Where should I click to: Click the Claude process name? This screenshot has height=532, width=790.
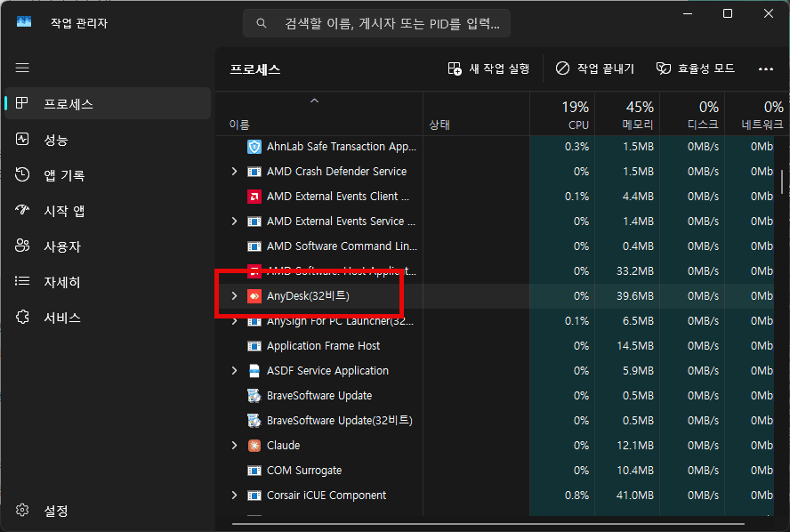[283, 446]
